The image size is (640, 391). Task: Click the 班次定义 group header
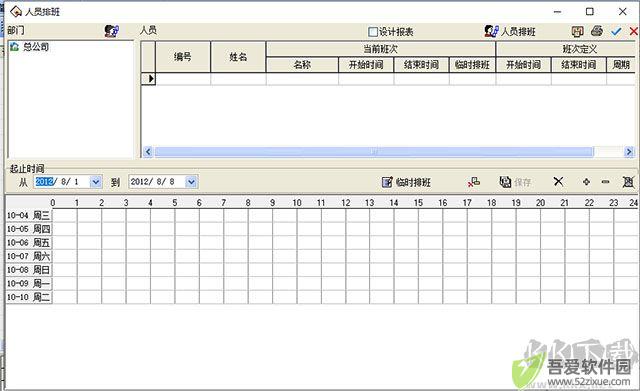(566, 49)
